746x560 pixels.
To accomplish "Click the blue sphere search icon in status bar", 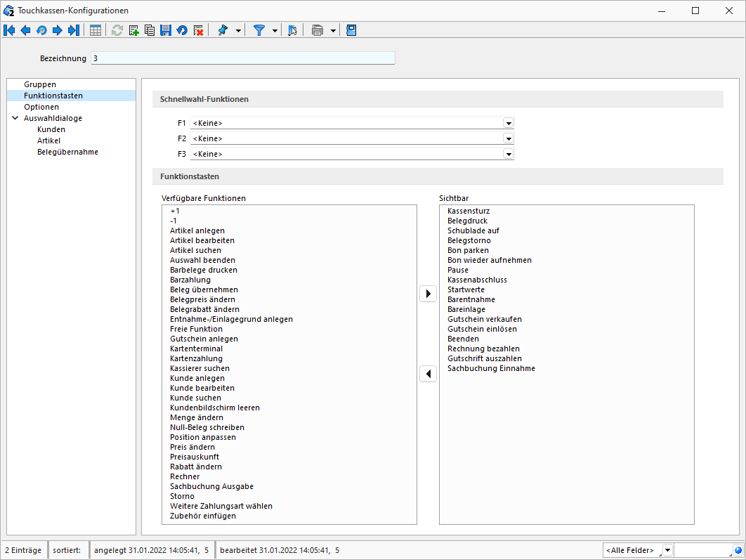I will 738,550.
